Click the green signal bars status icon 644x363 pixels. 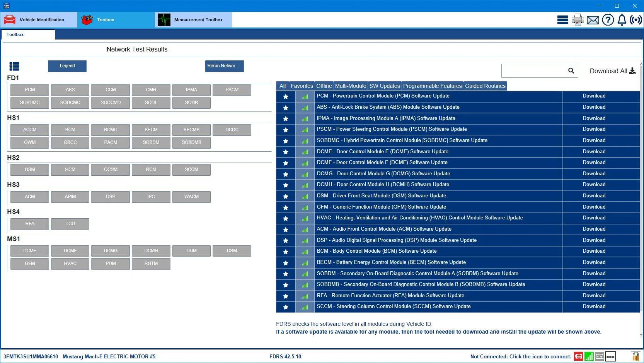point(589,356)
